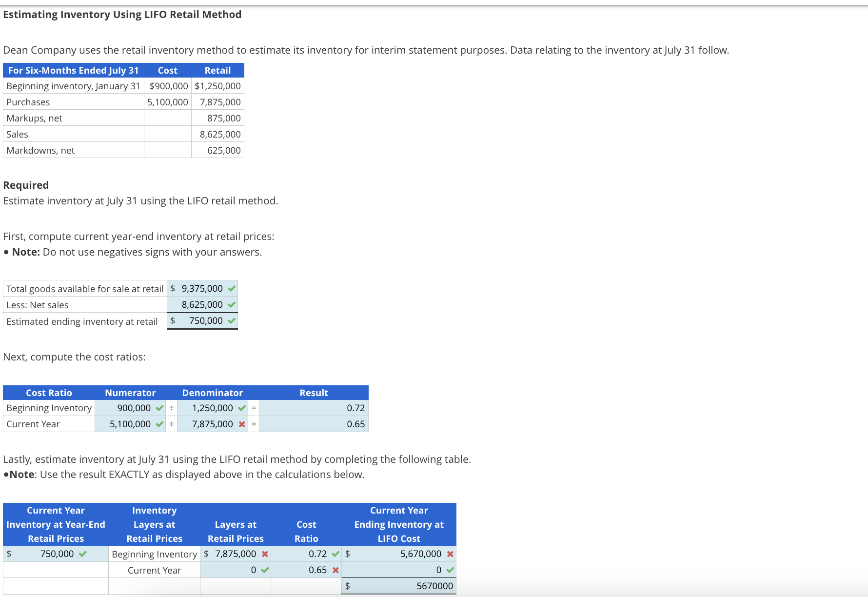
Task: Click the red X beside 7,875,000 denominator
Action: pos(242,424)
